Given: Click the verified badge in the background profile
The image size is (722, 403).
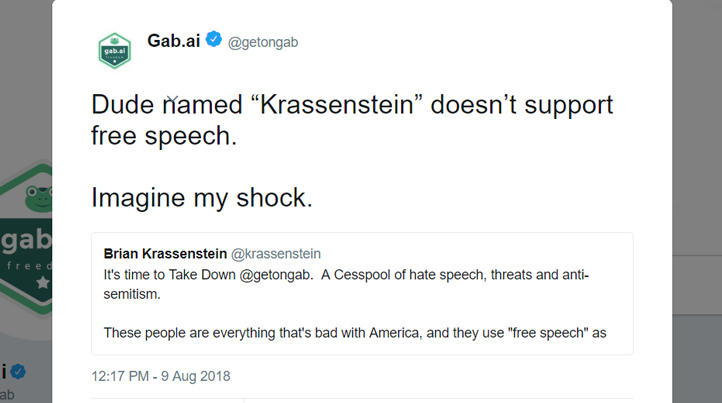Looking at the screenshot, I should tap(18, 371).
